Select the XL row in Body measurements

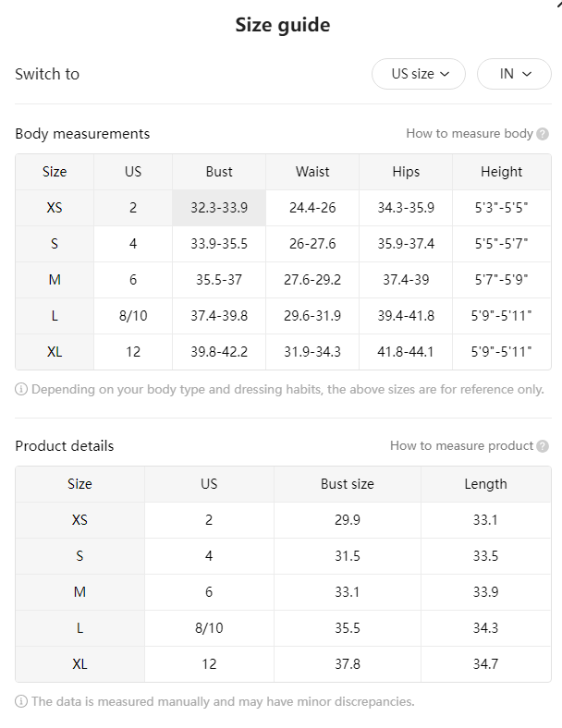click(284, 352)
